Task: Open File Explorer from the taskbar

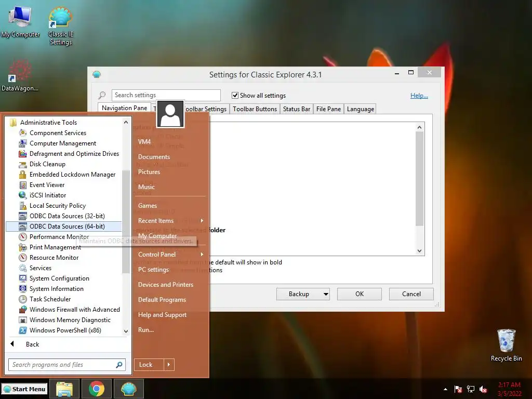Action: pyautogui.click(x=64, y=389)
